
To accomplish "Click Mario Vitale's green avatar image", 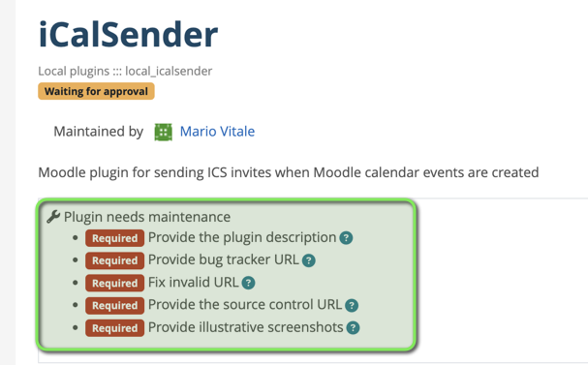I will click(164, 132).
